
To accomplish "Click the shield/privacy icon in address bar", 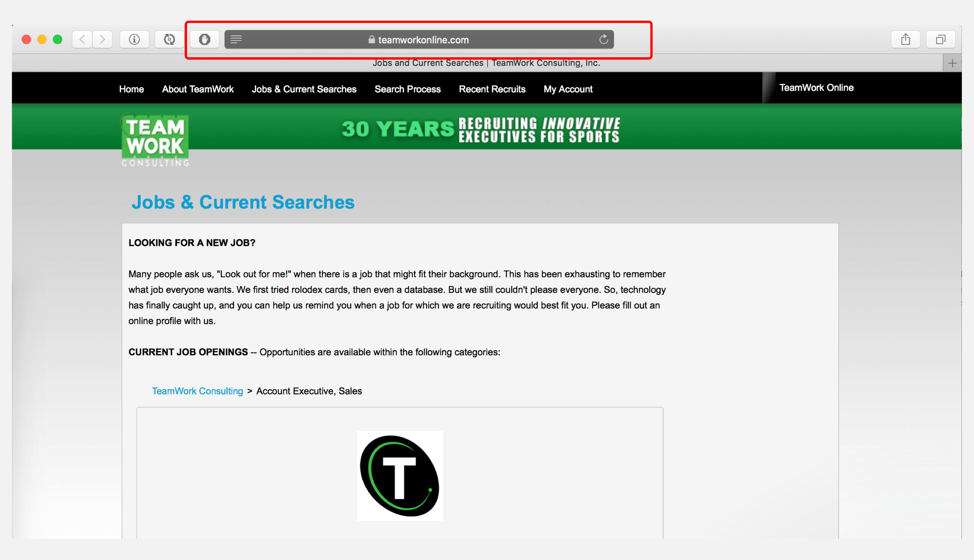I will coord(205,40).
